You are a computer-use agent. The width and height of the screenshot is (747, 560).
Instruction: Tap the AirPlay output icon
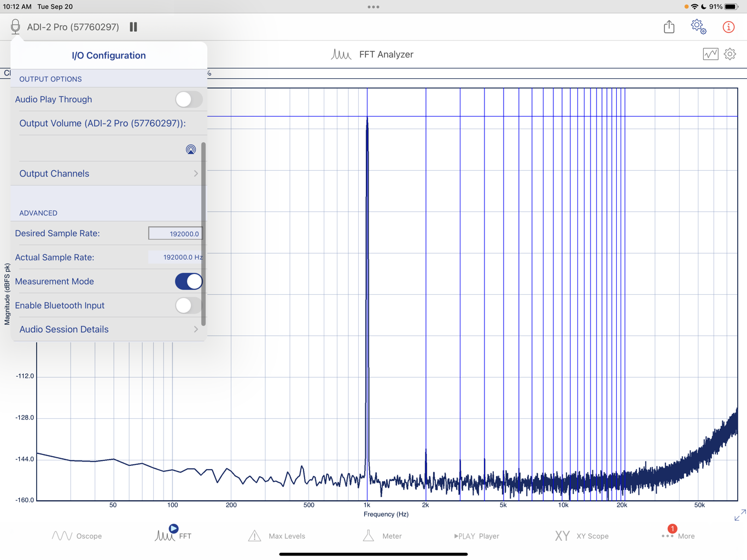[x=190, y=149]
